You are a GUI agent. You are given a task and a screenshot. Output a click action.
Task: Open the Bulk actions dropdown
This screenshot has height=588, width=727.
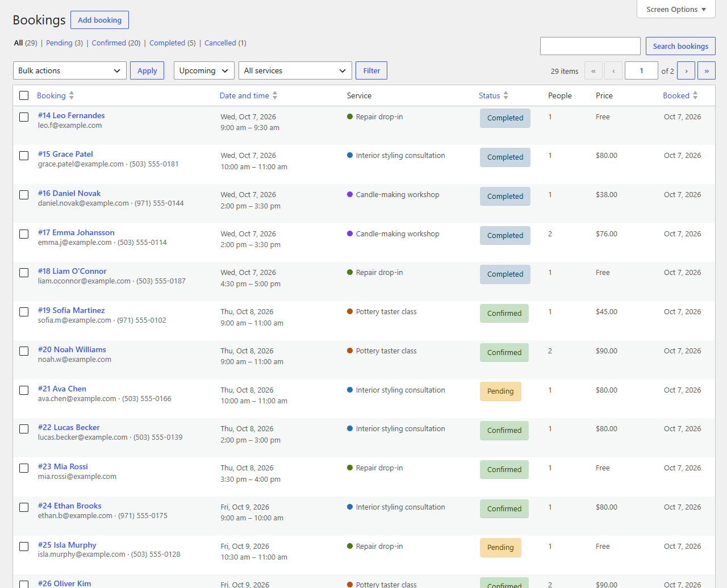point(70,70)
